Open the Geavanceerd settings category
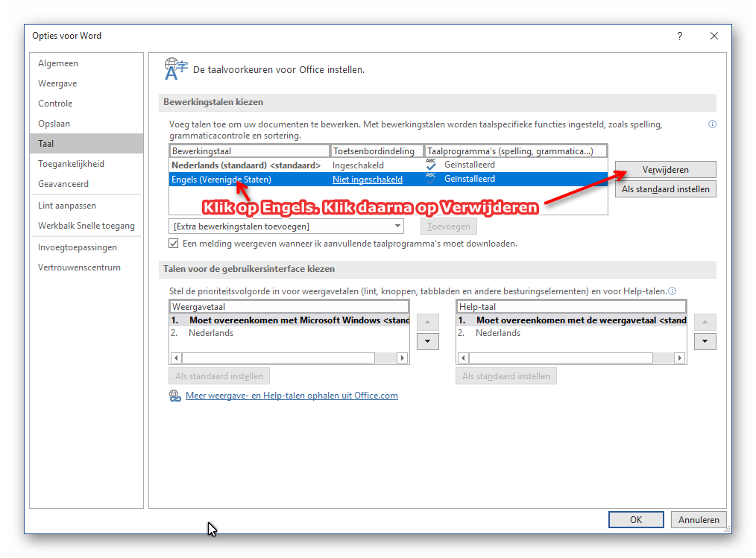Screen dimensions: 756x558 pyautogui.click(x=63, y=184)
